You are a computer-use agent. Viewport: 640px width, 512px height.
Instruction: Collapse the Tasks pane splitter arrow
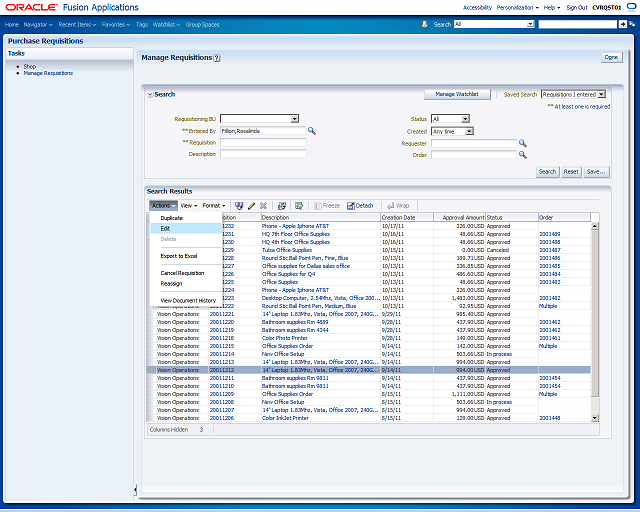[135, 490]
